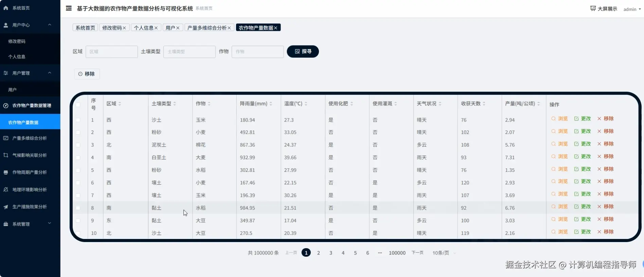The width and height of the screenshot is (644, 277).
Task: Switch to the 系统首页 page tab
Action: click(x=85, y=28)
